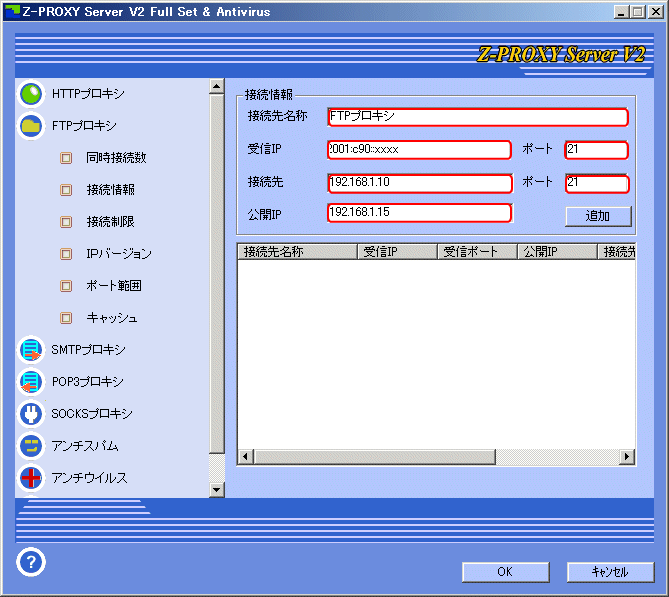This screenshot has width=669, height=597.
Task: Click the square icon next to キャッシュ
Action: coord(66,318)
